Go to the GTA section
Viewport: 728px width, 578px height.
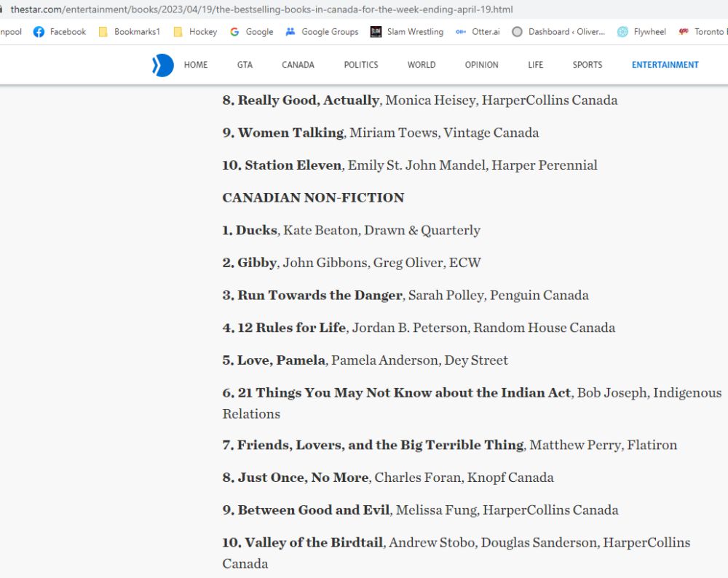tap(245, 65)
